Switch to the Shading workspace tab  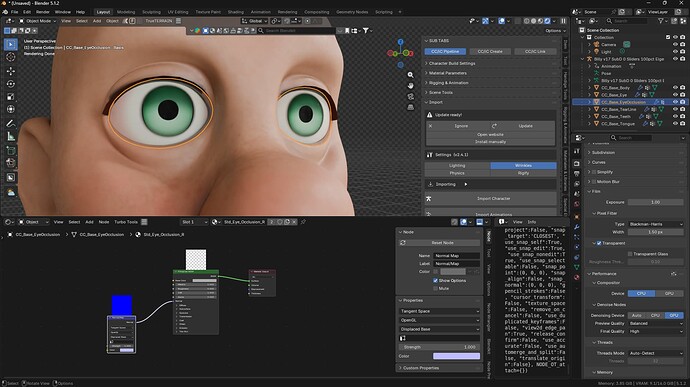[235, 12]
